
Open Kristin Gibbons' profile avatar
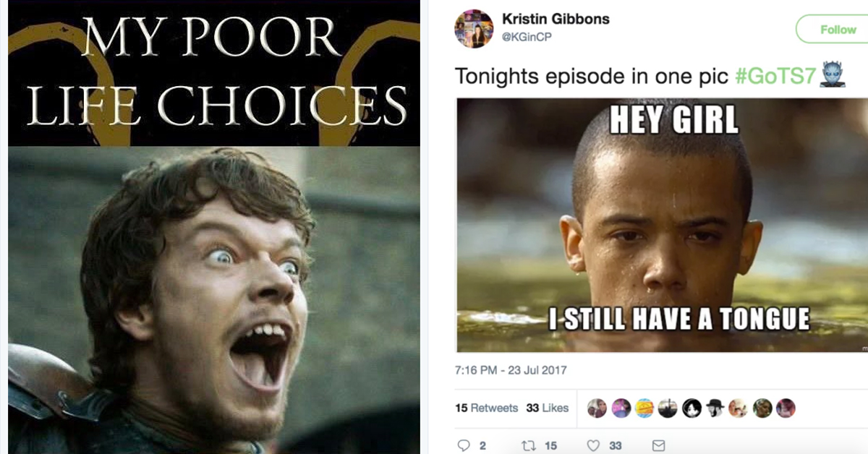pos(474,28)
